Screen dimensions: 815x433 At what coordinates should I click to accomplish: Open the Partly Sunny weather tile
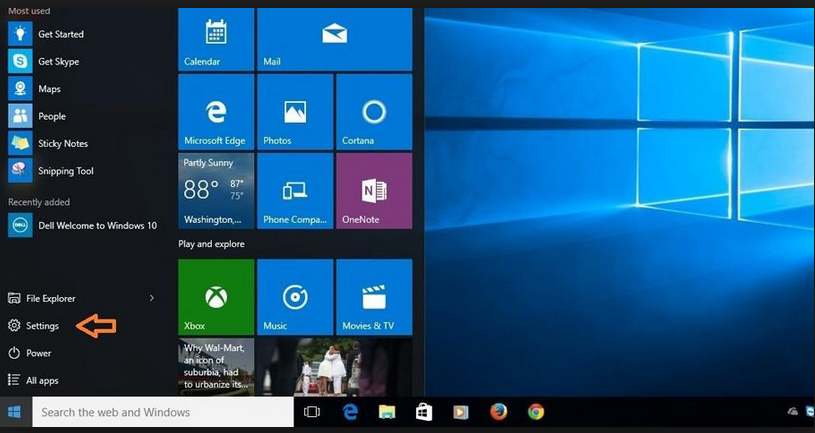(216, 191)
